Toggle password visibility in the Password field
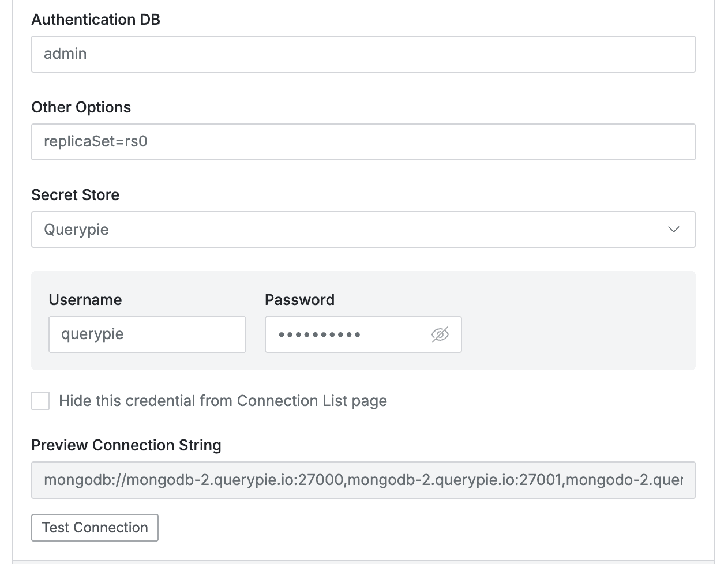This screenshot has width=728, height=564. [x=440, y=334]
